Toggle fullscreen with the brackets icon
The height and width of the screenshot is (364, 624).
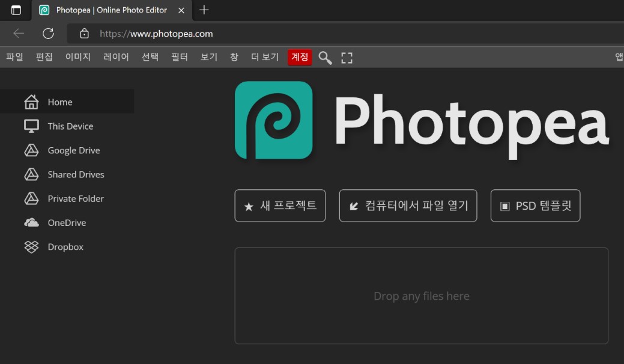tap(347, 58)
